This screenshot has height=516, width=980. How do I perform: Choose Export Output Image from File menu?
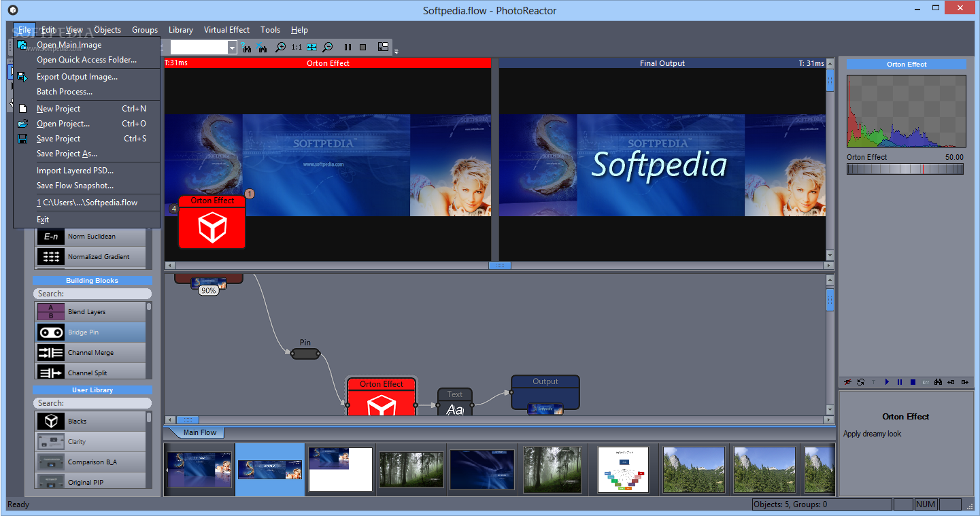(x=87, y=77)
